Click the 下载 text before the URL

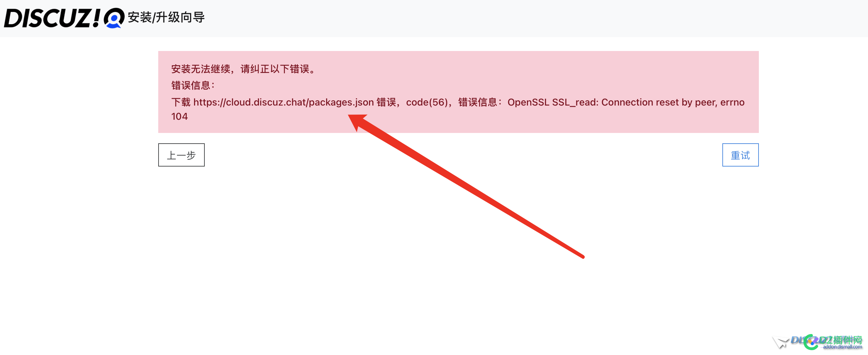tap(181, 102)
